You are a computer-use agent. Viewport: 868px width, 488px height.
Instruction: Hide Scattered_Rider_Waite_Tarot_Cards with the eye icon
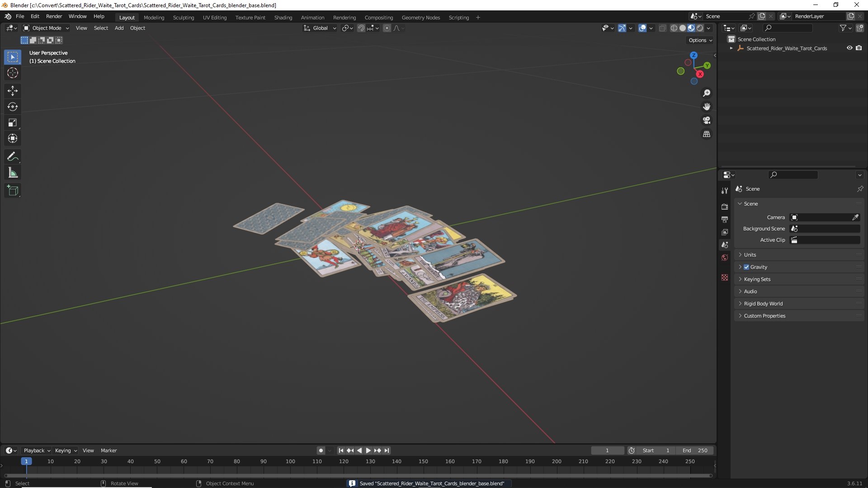click(x=849, y=48)
